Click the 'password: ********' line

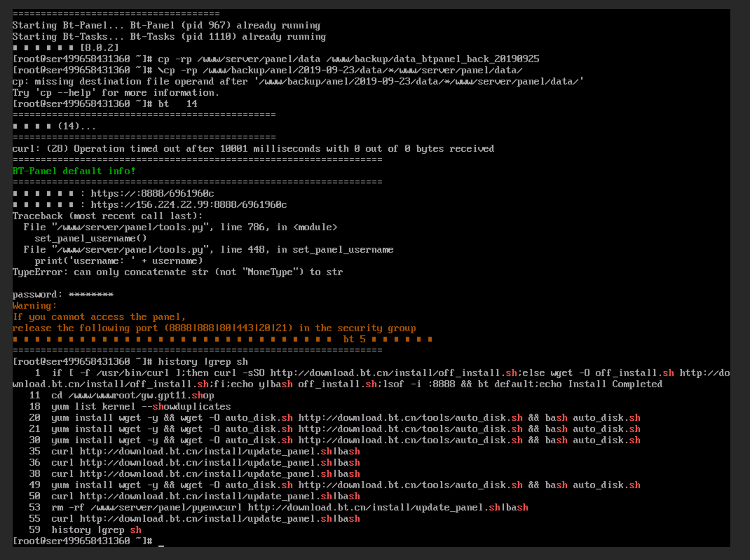tap(63, 294)
